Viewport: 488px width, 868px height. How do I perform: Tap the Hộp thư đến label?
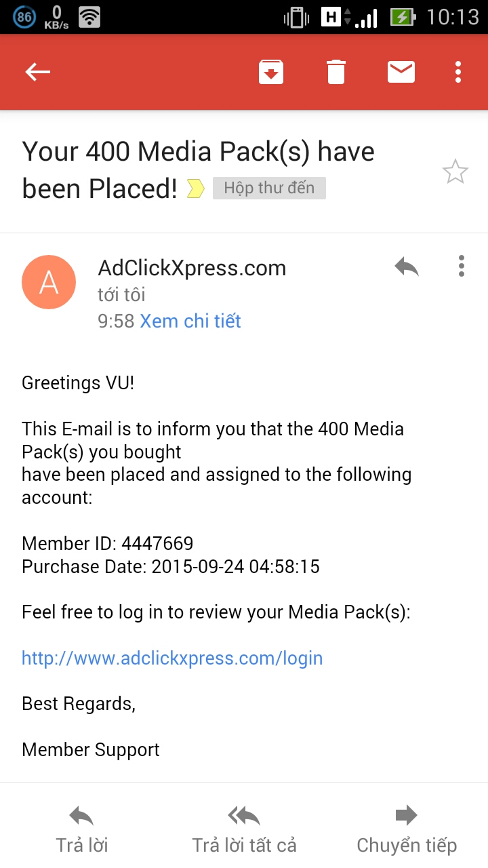pos(269,188)
